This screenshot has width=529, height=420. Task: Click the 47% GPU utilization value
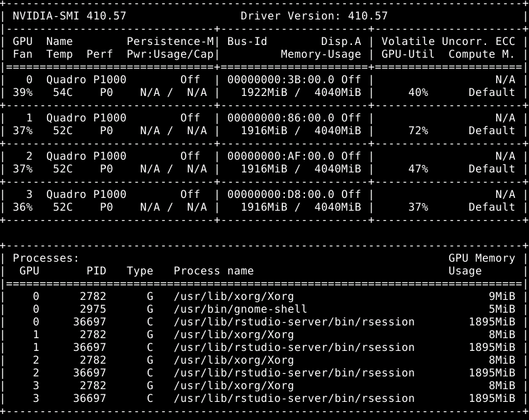418,169
